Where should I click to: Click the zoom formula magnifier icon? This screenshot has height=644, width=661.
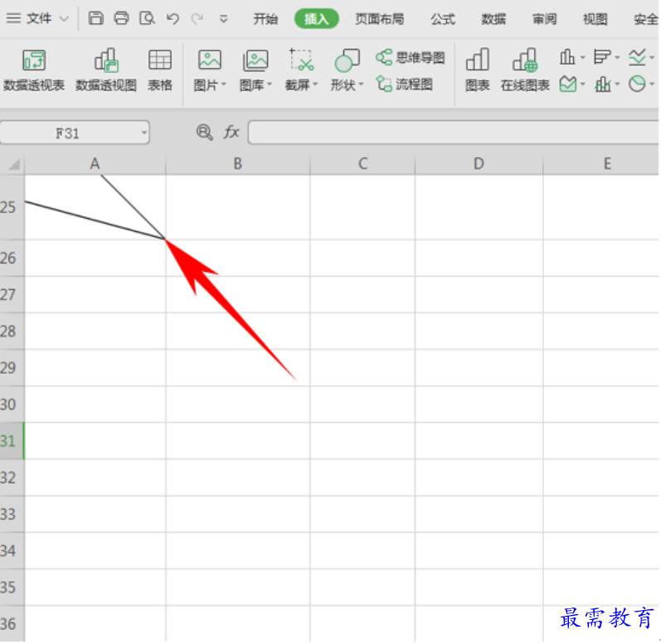click(x=205, y=133)
